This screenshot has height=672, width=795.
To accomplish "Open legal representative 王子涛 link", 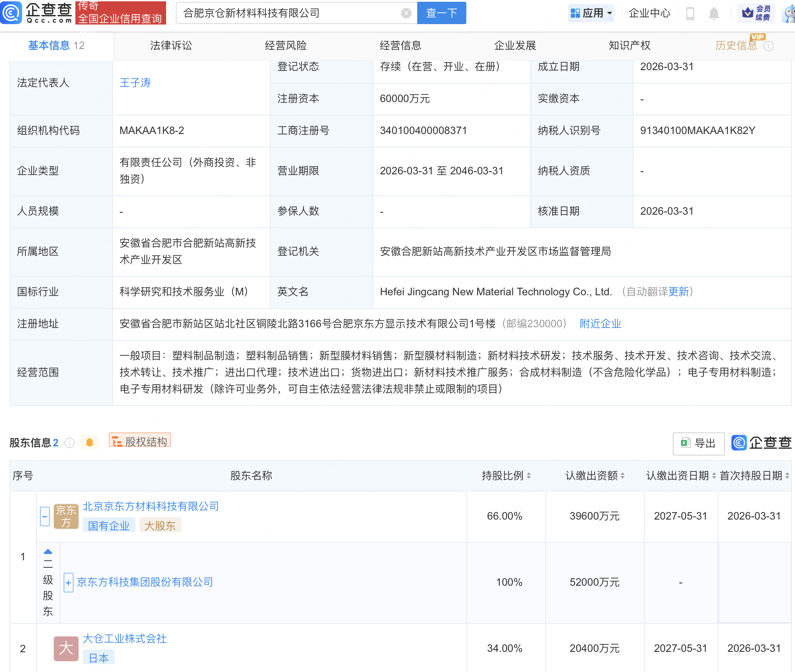I will coord(135,83).
